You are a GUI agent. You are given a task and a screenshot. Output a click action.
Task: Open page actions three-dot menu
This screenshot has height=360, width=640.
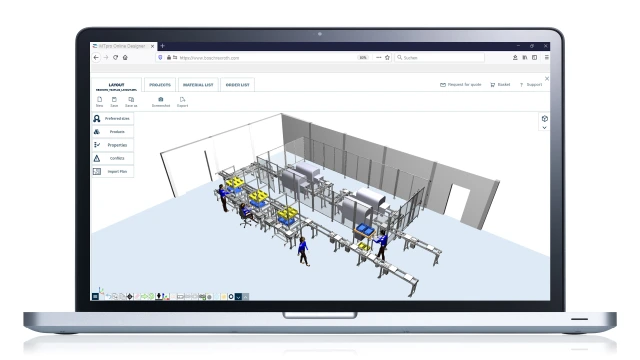click(x=378, y=58)
